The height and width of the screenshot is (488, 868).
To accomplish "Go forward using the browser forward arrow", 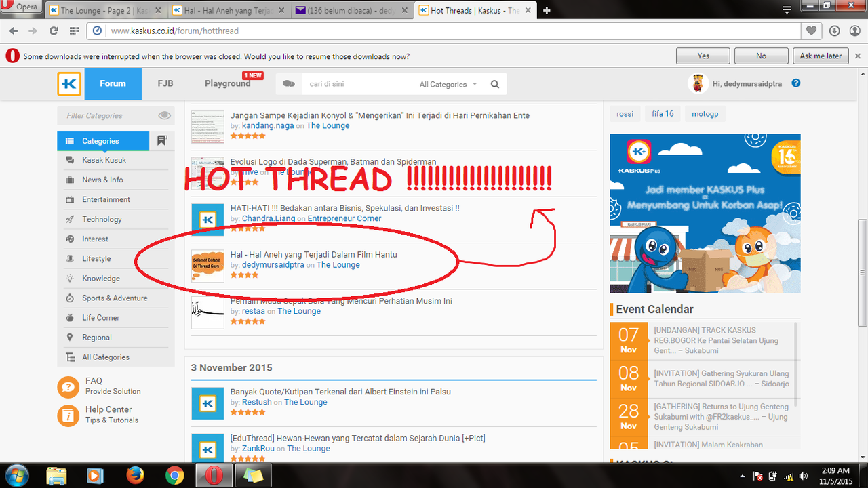I will [x=34, y=31].
